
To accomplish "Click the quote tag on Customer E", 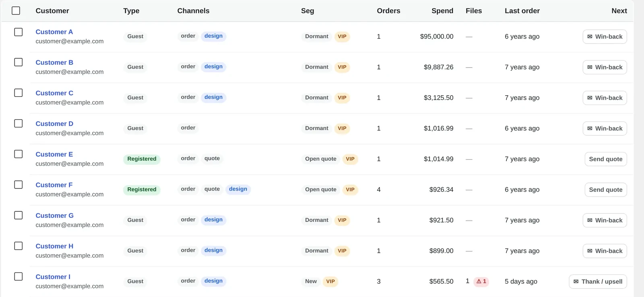I will [212, 158].
